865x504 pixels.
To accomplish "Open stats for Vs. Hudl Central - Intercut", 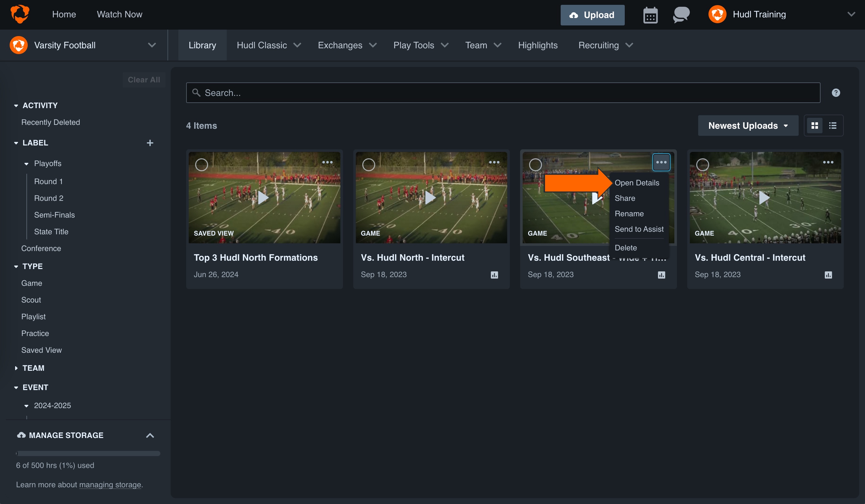I will coord(828,275).
